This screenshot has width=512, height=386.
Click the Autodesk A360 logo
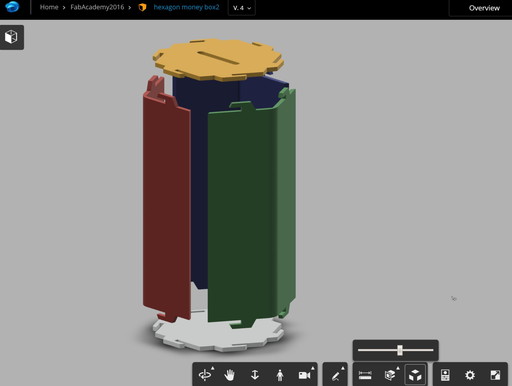(x=13, y=7)
